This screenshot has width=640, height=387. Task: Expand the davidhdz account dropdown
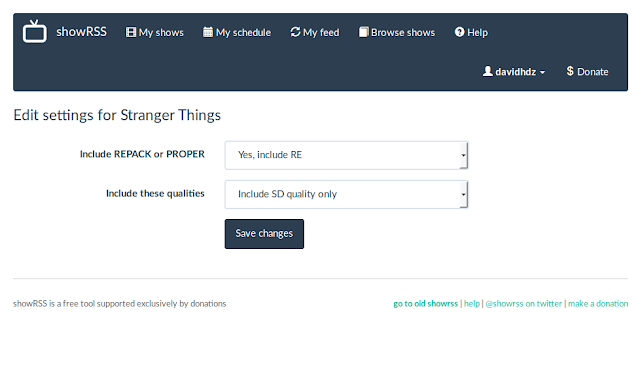tap(514, 72)
